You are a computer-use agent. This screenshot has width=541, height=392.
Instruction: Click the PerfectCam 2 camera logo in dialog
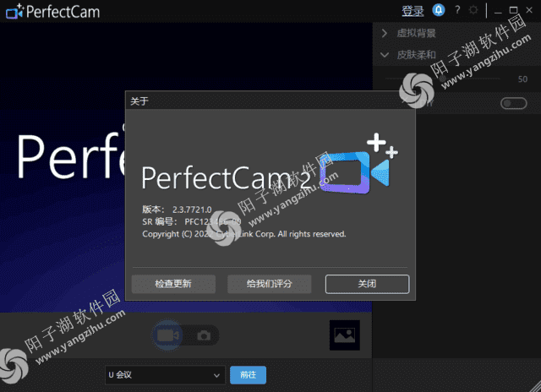pos(358,163)
